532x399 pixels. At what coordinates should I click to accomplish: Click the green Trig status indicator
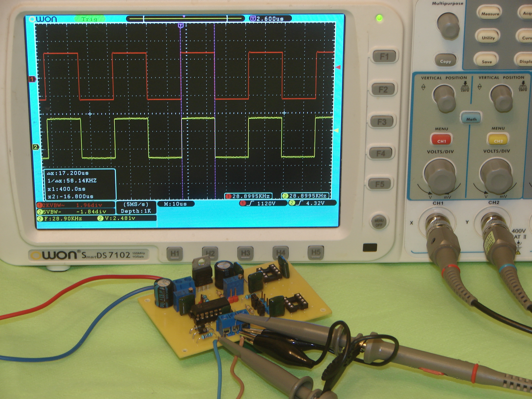point(90,19)
